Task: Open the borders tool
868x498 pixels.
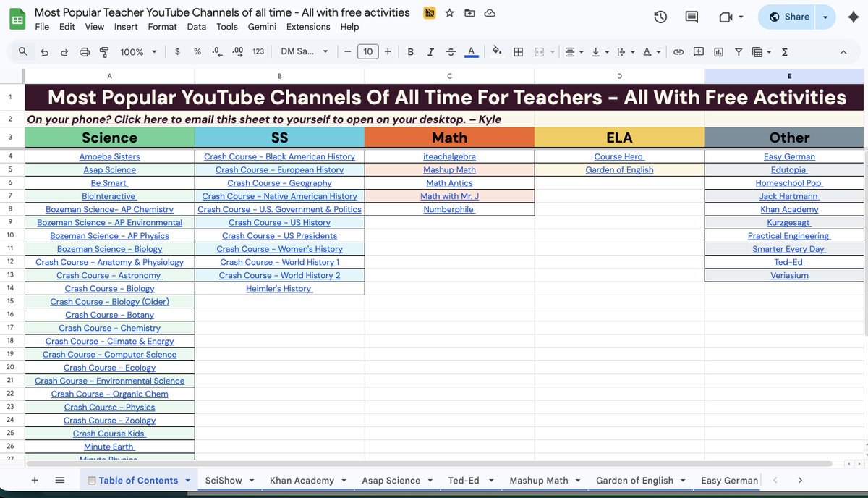Action: pos(518,52)
